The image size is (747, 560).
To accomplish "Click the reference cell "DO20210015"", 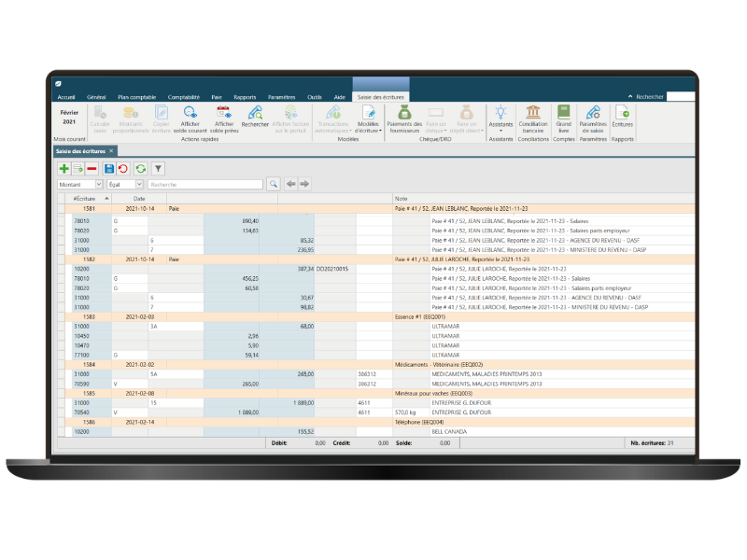I will click(332, 269).
